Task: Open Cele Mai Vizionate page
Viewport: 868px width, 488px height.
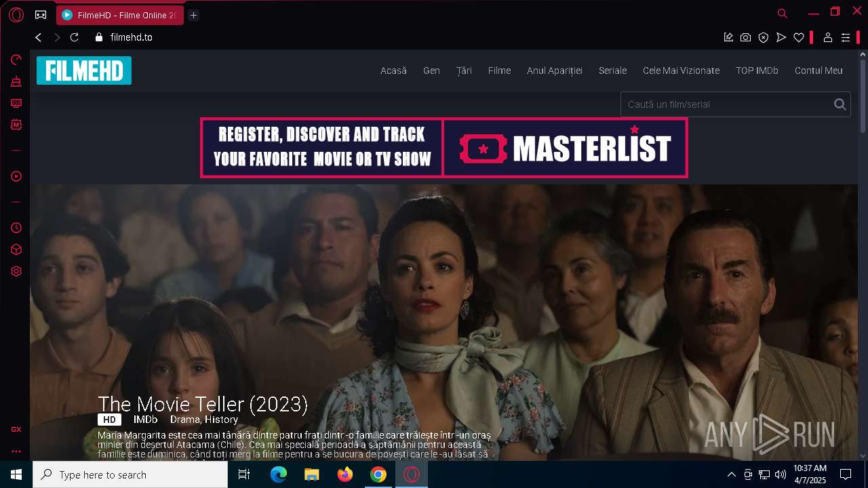Action: click(681, 70)
